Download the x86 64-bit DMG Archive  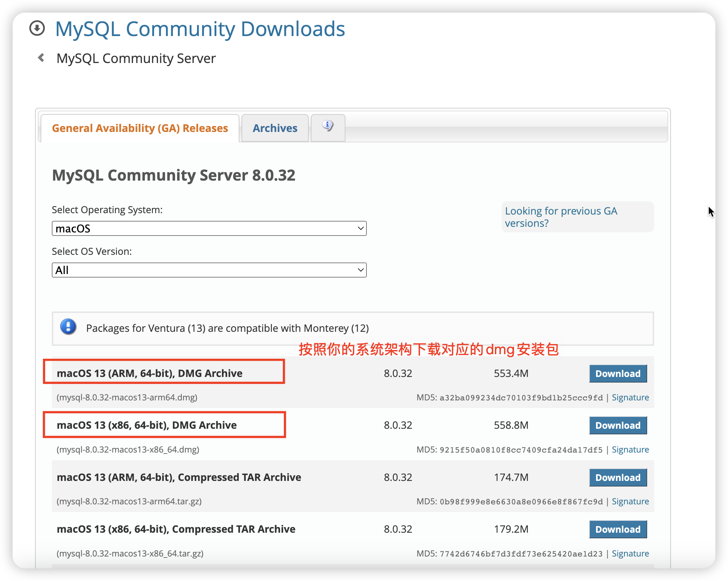coord(618,425)
